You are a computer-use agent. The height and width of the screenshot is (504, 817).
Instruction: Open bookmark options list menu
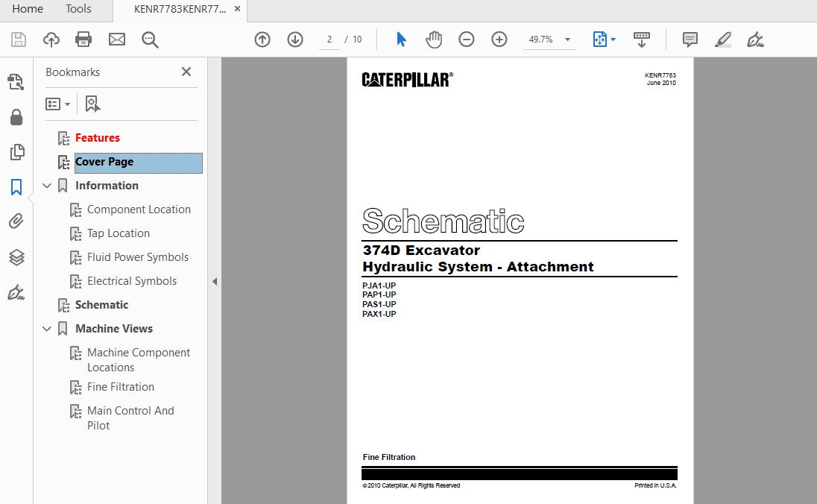pos(57,104)
